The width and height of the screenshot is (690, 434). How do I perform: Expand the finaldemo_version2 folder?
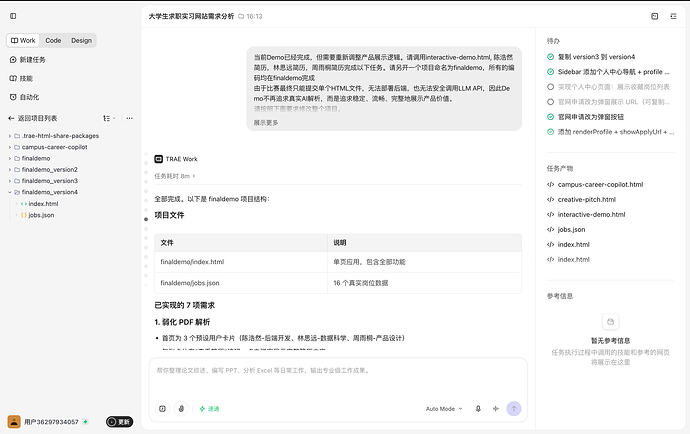(10, 169)
